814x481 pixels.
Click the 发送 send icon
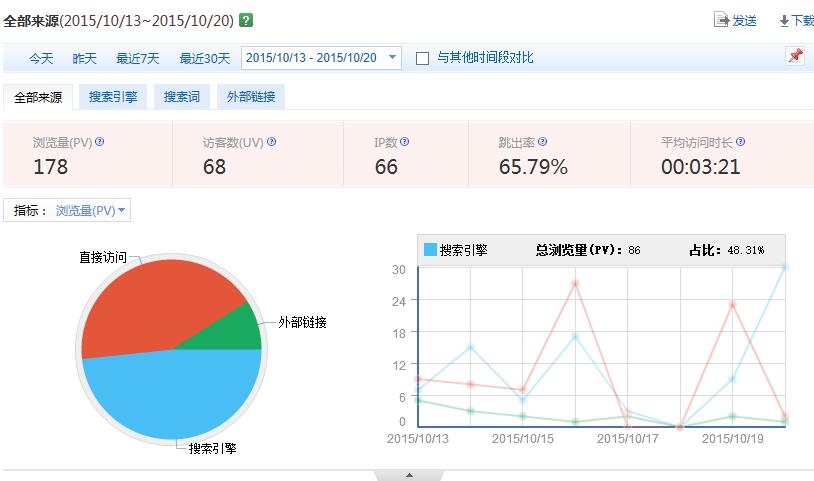[722, 20]
